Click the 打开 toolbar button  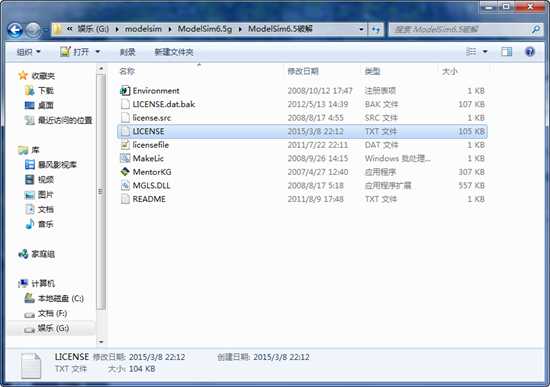coord(74,52)
